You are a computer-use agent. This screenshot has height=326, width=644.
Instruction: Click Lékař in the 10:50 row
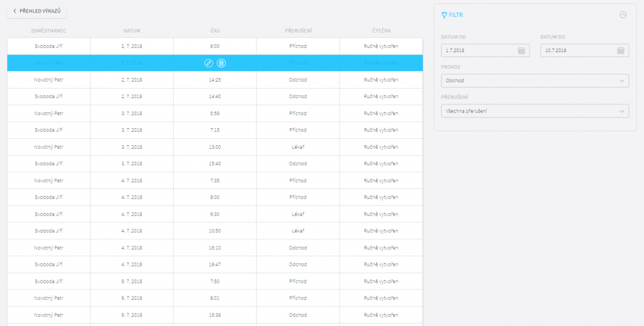(x=297, y=231)
